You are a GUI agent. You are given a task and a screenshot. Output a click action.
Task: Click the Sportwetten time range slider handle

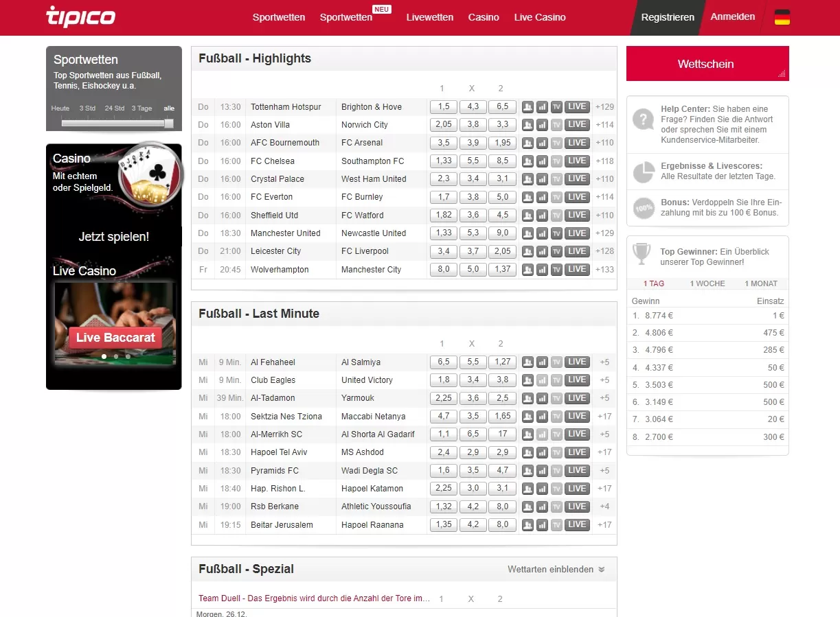tap(168, 124)
